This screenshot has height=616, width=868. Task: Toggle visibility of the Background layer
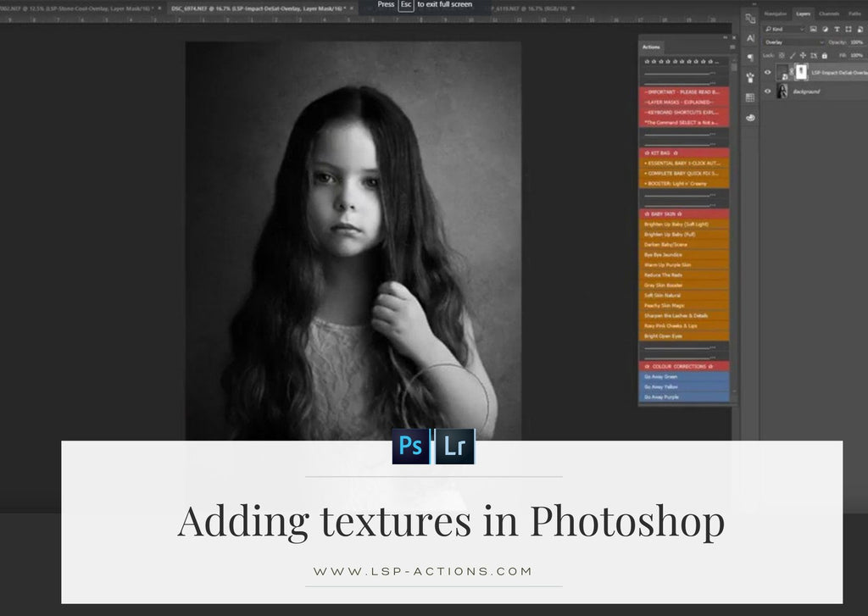tap(768, 92)
